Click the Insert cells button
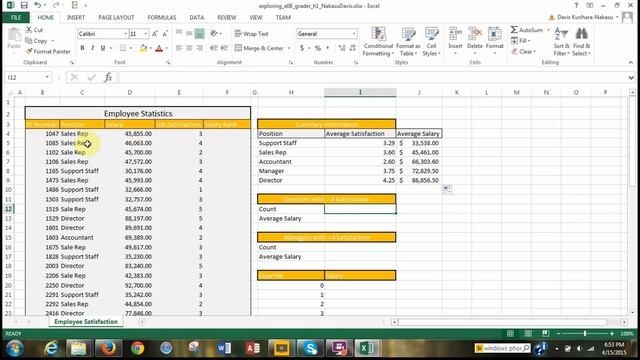This screenshot has width=640, height=360. pyautogui.click(x=455, y=41)
